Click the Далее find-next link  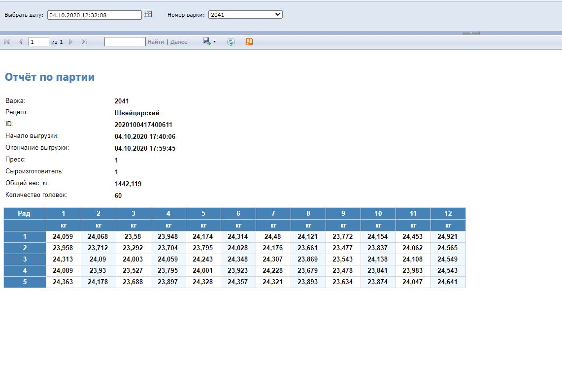point(179,42)
